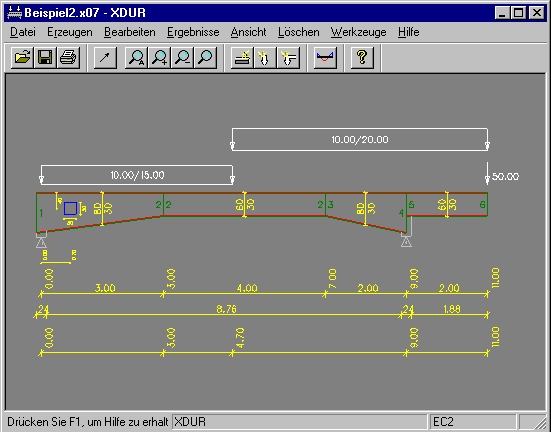Select the 50.00 point load arrow
This screenshot has height=432, width=551.
tap(487, 173)
